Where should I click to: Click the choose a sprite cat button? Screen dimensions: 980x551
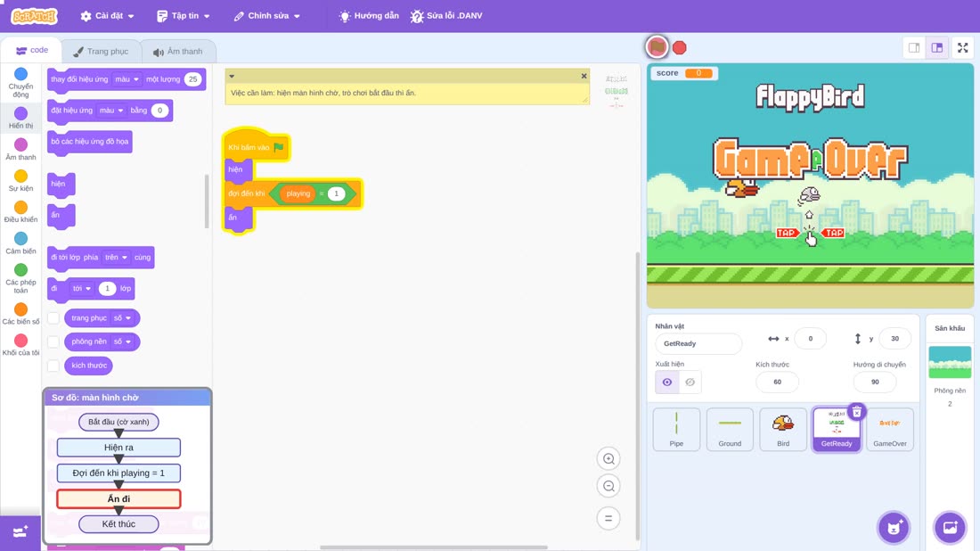(894, 527)
